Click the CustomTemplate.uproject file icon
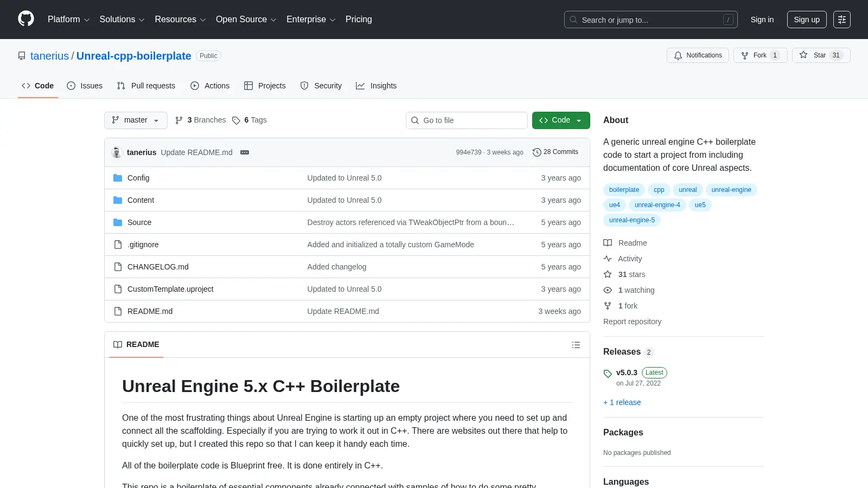868x488 pixels. (118, 289)
